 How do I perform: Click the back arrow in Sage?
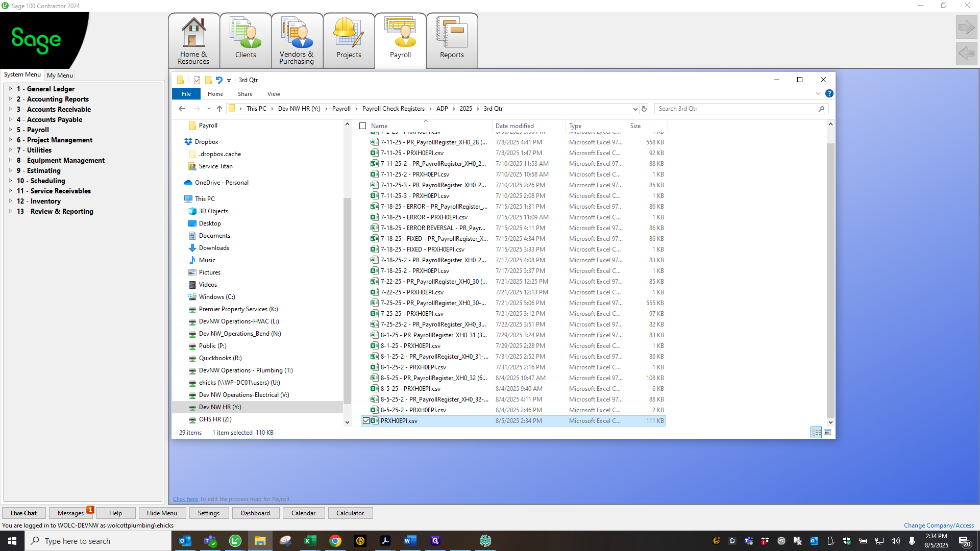(966, 53)
